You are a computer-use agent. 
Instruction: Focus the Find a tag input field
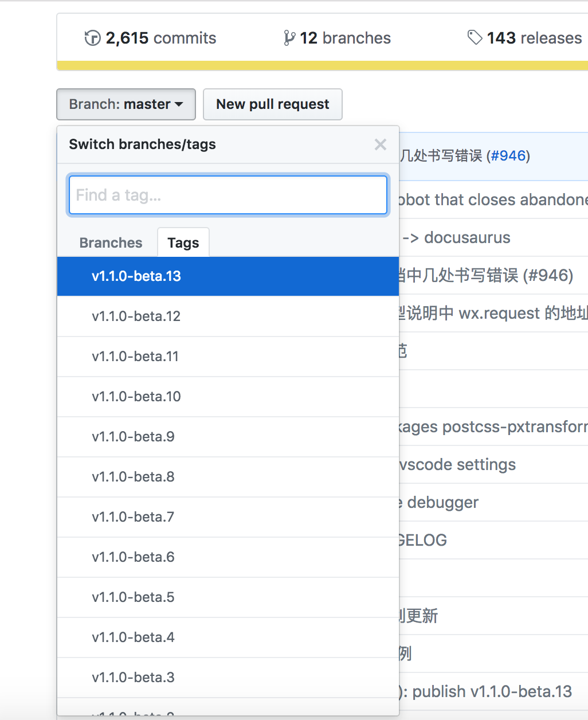(228, 195)
